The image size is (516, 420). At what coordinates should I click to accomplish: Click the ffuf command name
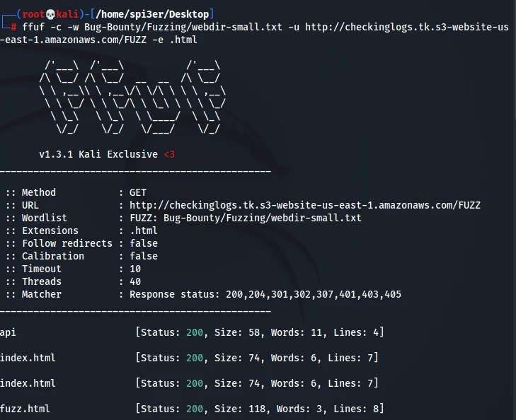(33, 27)
